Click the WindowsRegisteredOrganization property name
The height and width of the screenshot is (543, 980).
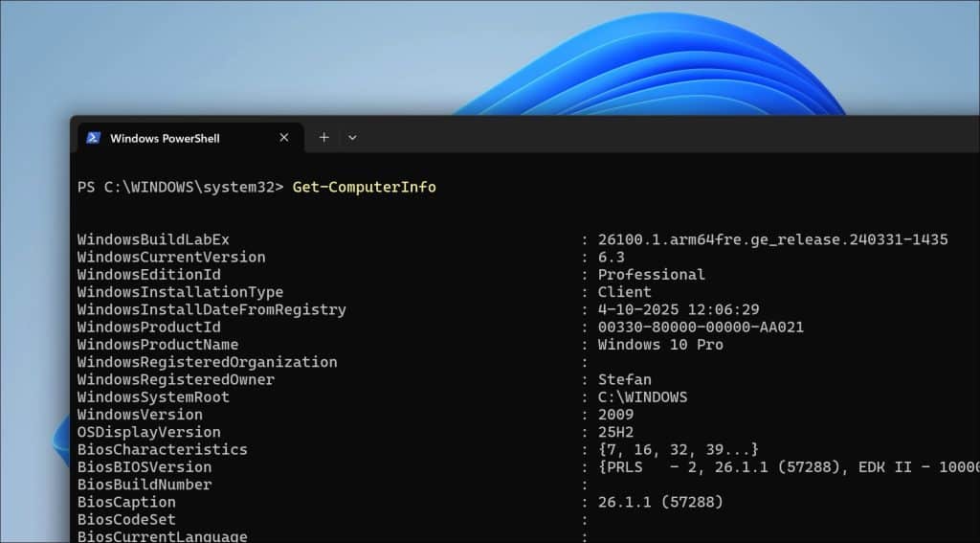point(207,362)
